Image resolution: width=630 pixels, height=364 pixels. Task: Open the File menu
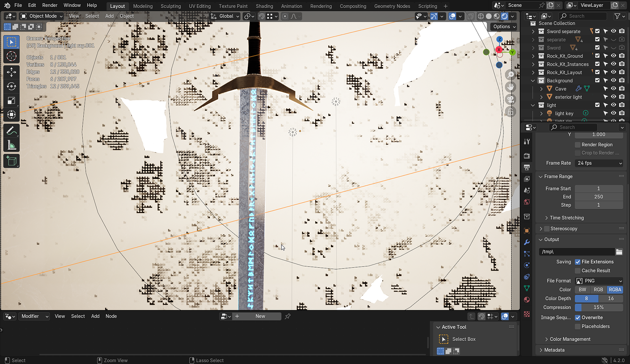pos(18,5)
